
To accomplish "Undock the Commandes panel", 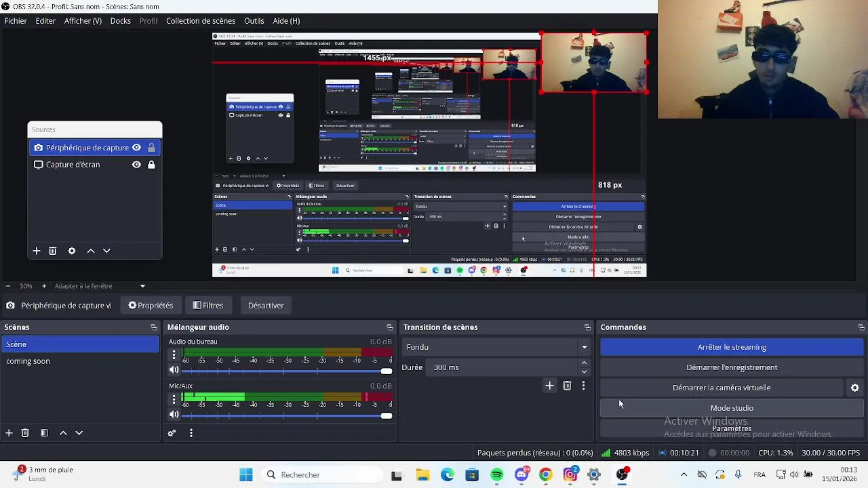I will coord(861,327).
